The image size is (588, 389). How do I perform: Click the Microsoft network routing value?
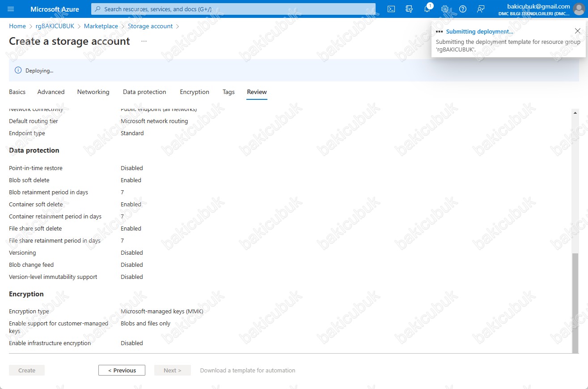click(154, 121)
